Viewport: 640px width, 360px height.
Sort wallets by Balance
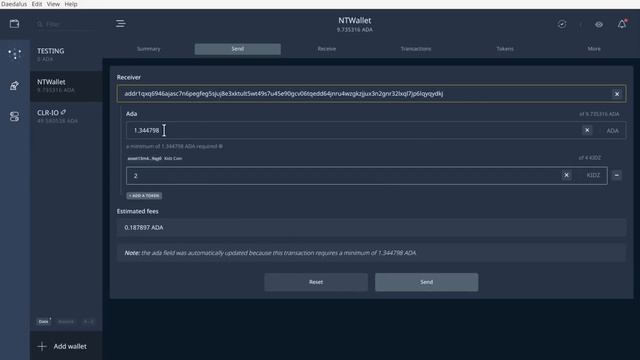(x=66, y=322)
